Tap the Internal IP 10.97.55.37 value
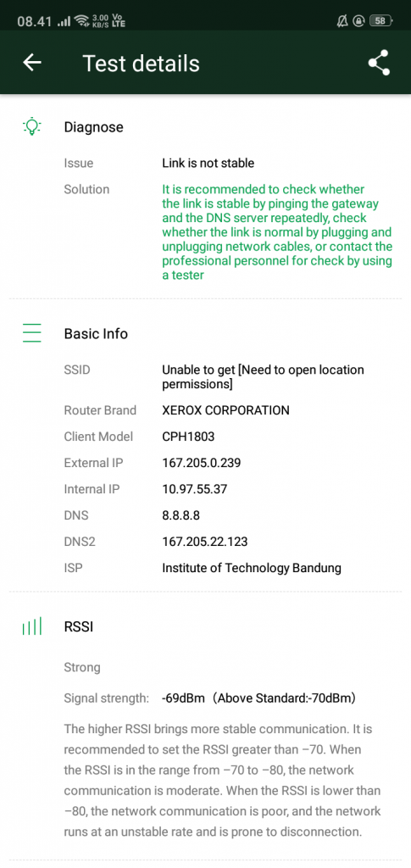The width and height of the screenshot is (411, 868). pyautogui.click(x=194, y=489)
